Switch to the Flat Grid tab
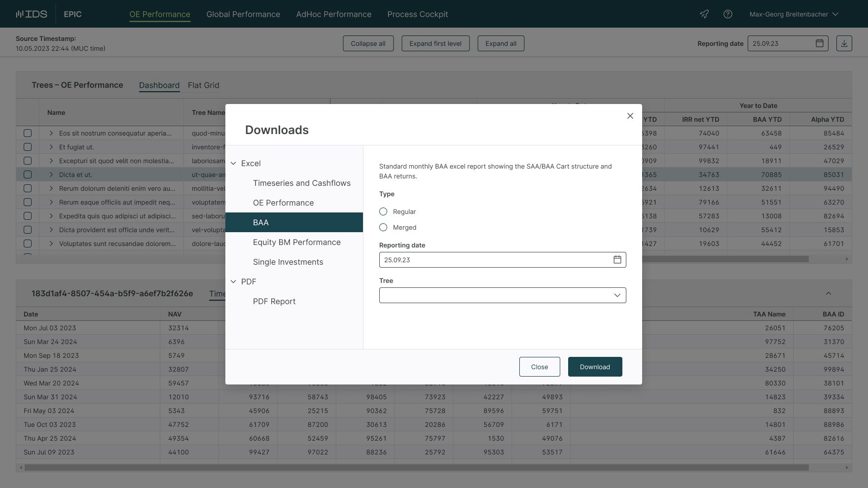 pyautogui.click(x=204, y=85)
